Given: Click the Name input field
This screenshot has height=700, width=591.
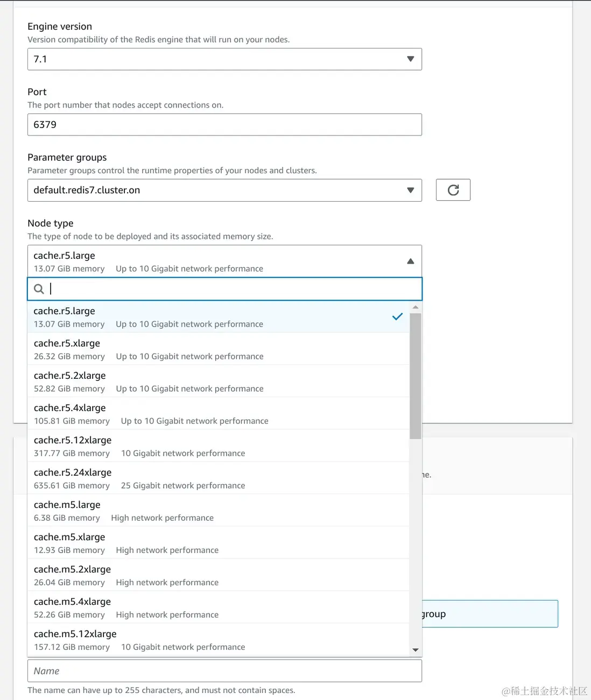Looking at the screenshot, I should point(224,671).
